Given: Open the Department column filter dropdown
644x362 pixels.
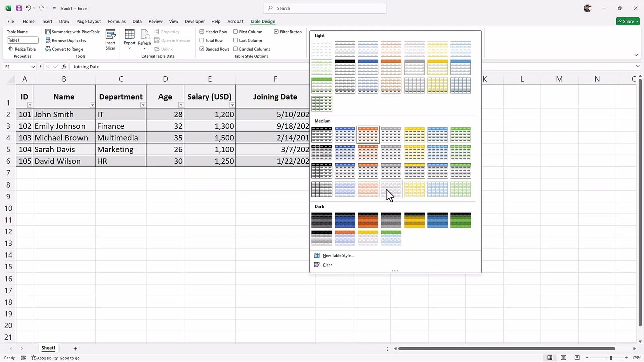Looking at the screenshot, I should pos(143,105).
